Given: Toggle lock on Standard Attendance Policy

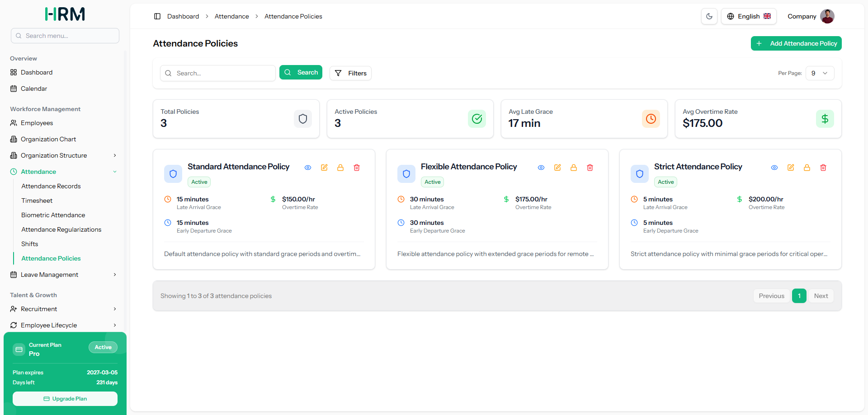Looking at the screenshot, I should click(x=340, y=168).
